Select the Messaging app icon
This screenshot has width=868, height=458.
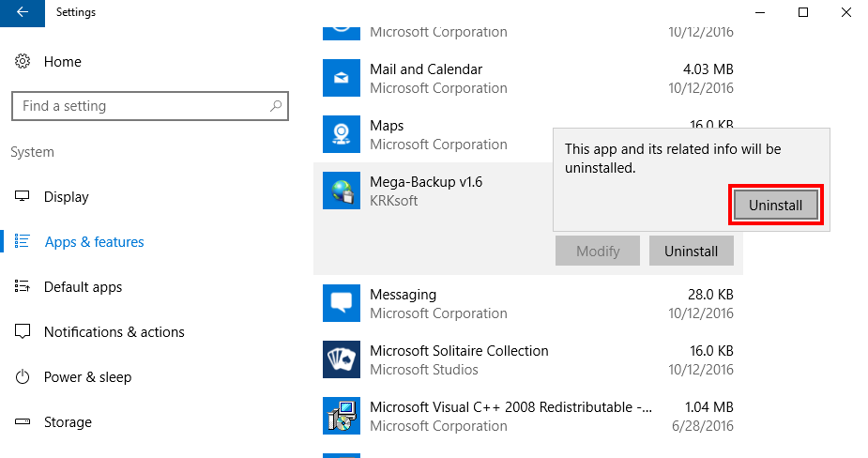tap(342, 303)
